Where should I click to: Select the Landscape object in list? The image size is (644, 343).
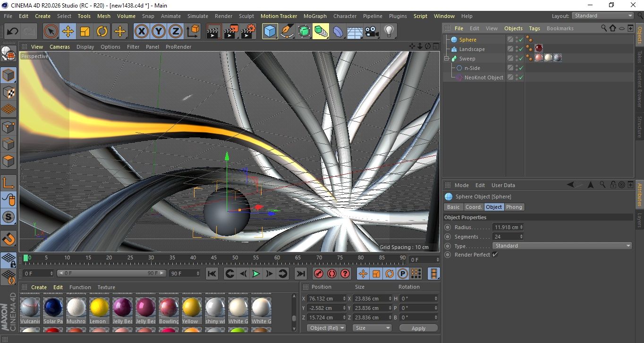pyautogui.click(x=472, y=49)
